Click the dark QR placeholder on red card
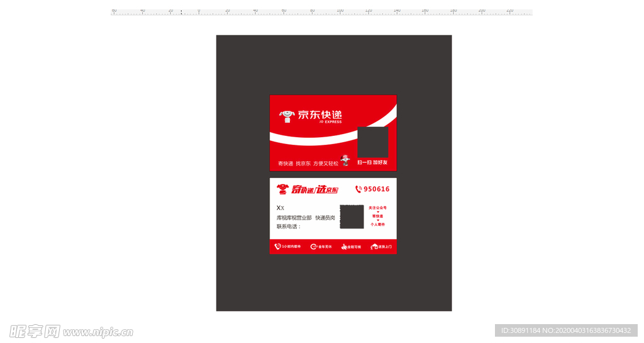 click(x=372, y=142)
